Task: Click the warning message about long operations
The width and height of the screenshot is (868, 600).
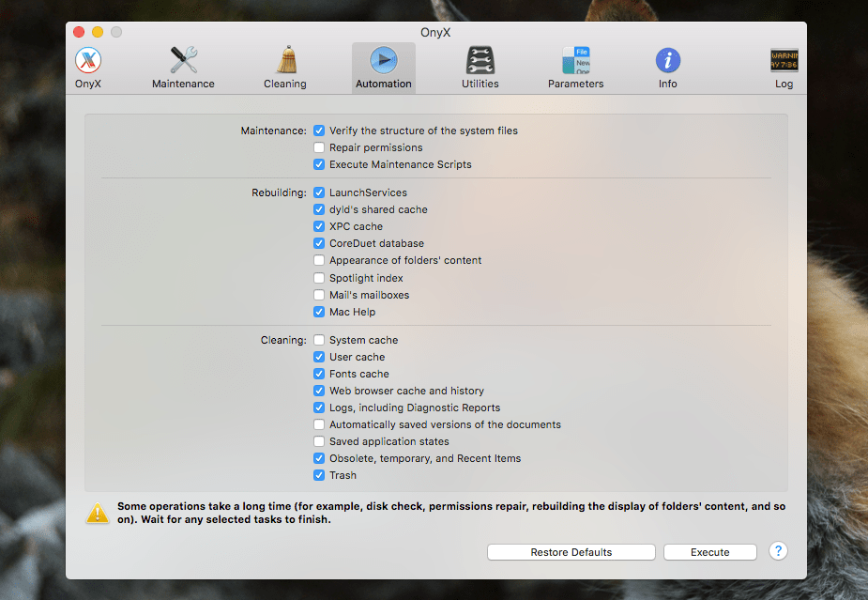Action: pyautogui.click(x=451, y=513)
